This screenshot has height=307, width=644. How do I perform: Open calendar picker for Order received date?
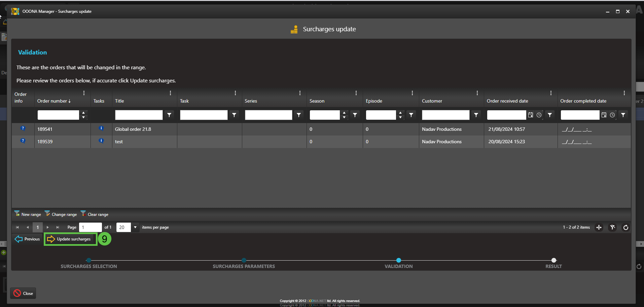point(531,115)
